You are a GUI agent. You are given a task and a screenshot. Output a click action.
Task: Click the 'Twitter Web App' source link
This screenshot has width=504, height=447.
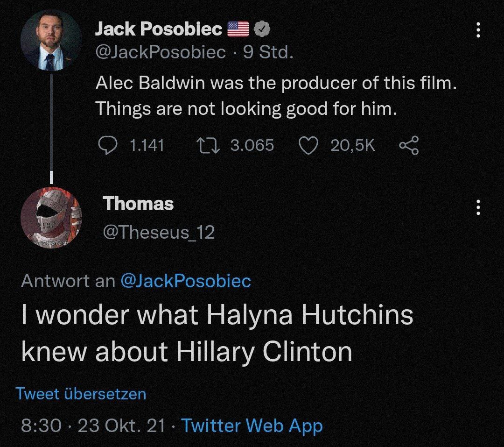[252, 426]
